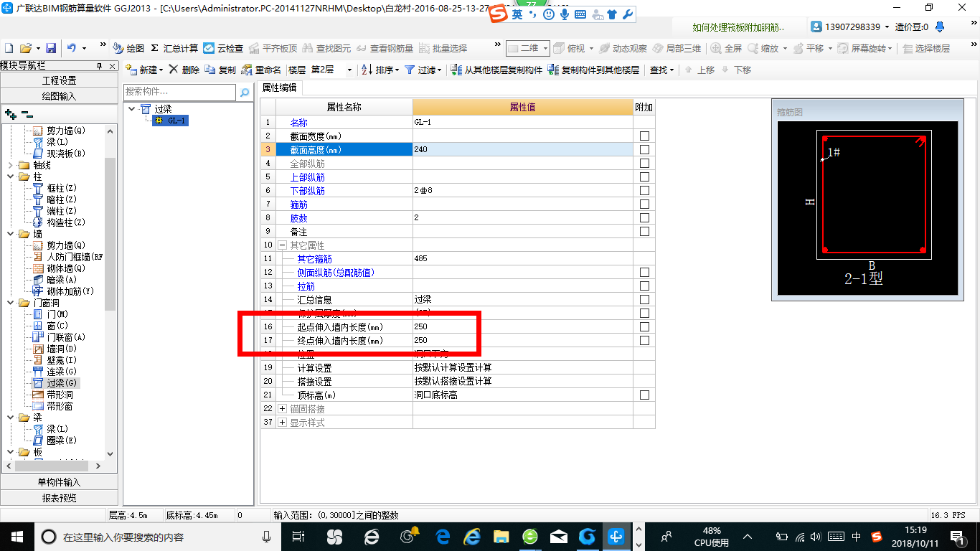Viewport: 980px width, 551px height.
Task: Click expand-all plus icon in navigation panel
Action: (10, 113)
